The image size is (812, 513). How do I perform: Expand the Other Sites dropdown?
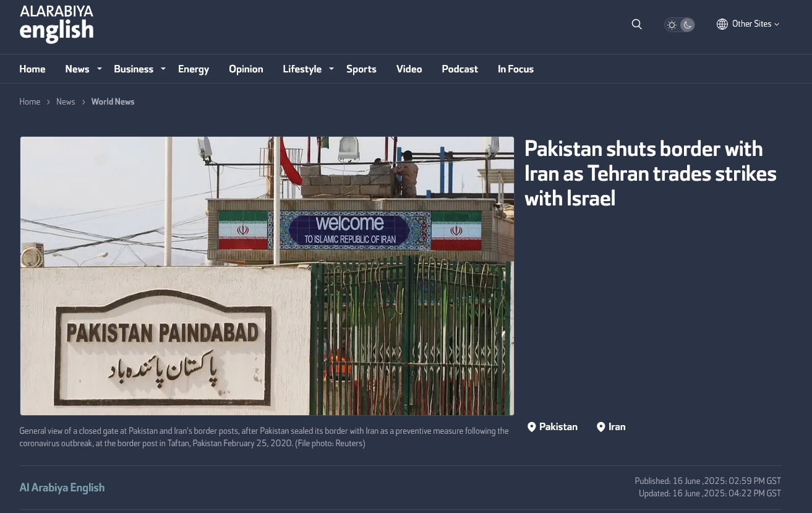(748, 24)
